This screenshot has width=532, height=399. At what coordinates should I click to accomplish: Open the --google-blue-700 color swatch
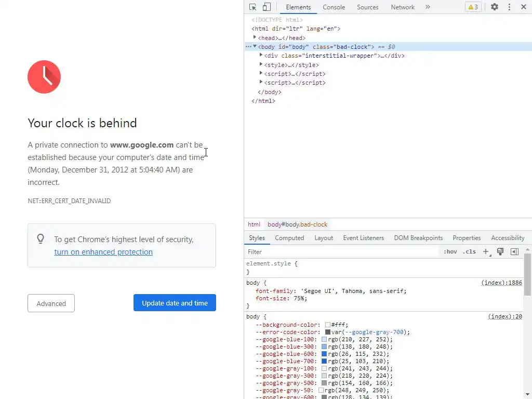click(324, 362)
